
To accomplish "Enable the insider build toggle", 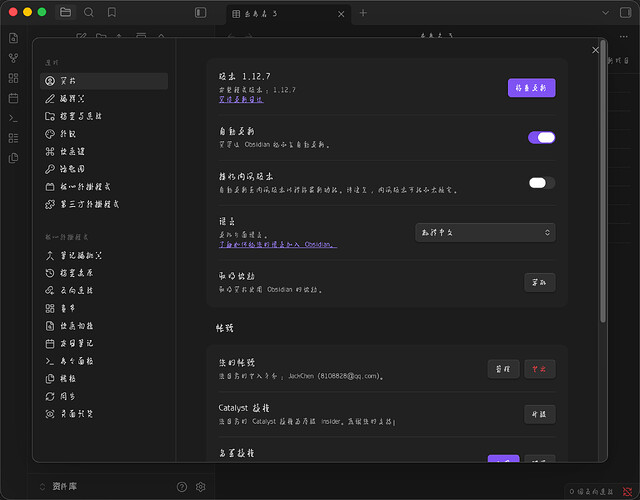I will [541, 183].
